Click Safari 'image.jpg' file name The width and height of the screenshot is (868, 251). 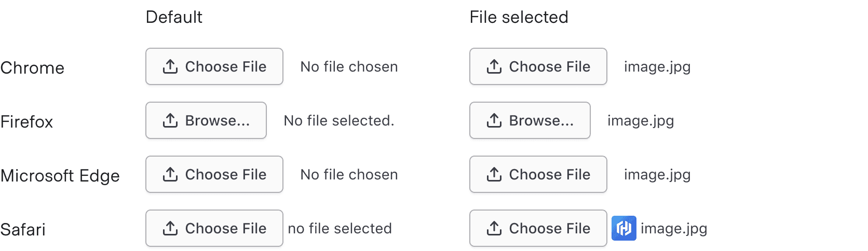[x=673, y=229]
